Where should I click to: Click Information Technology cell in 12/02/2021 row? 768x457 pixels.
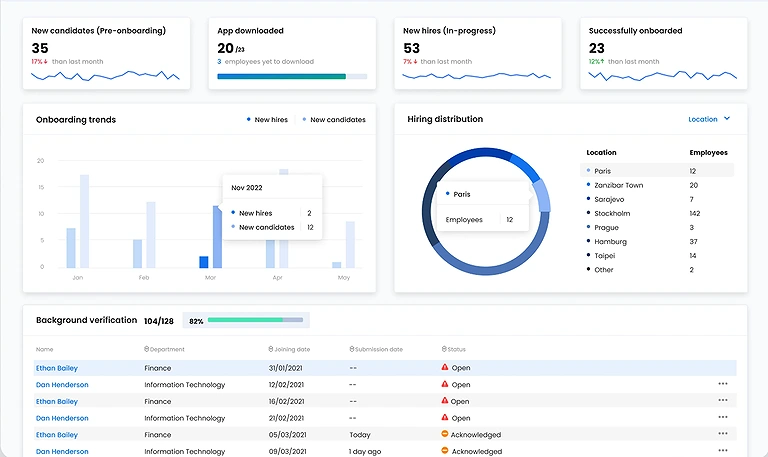(185, 385)
